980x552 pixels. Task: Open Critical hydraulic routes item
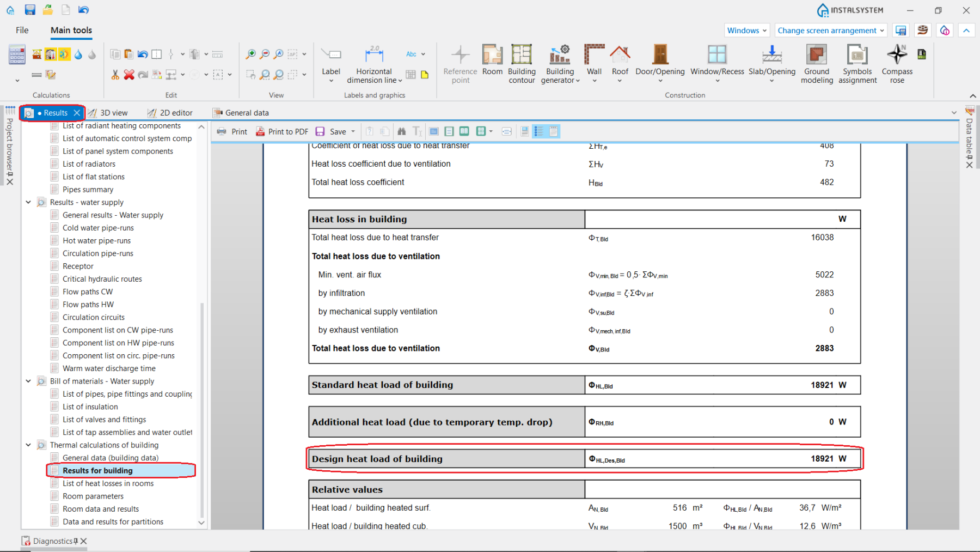102,279
